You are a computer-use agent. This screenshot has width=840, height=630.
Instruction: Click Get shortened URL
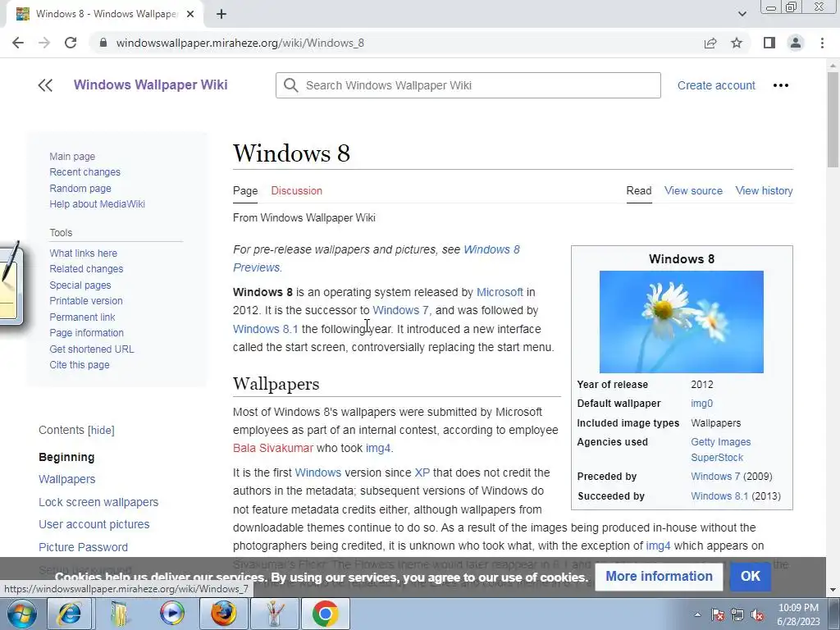pyautogui.click(x=92, y=349)
